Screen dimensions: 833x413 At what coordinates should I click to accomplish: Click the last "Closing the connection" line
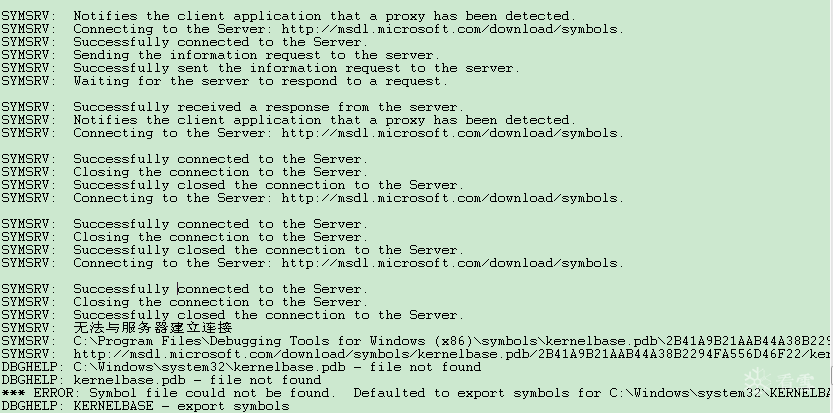point(220,302)
